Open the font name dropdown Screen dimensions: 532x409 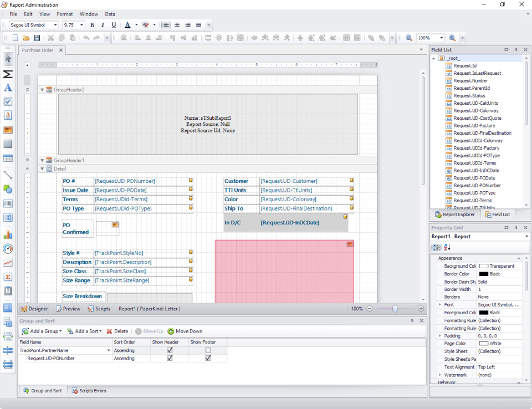[x=55, y=25]
